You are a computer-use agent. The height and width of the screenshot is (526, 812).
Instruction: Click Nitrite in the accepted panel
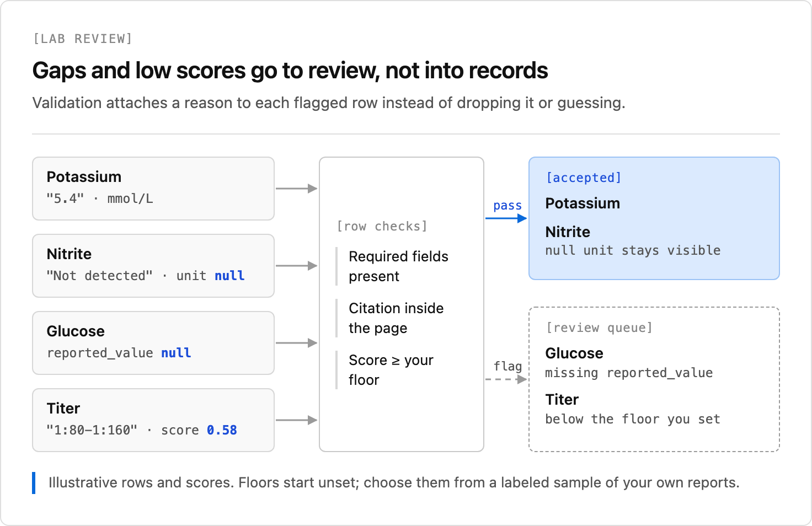[568, 232]
